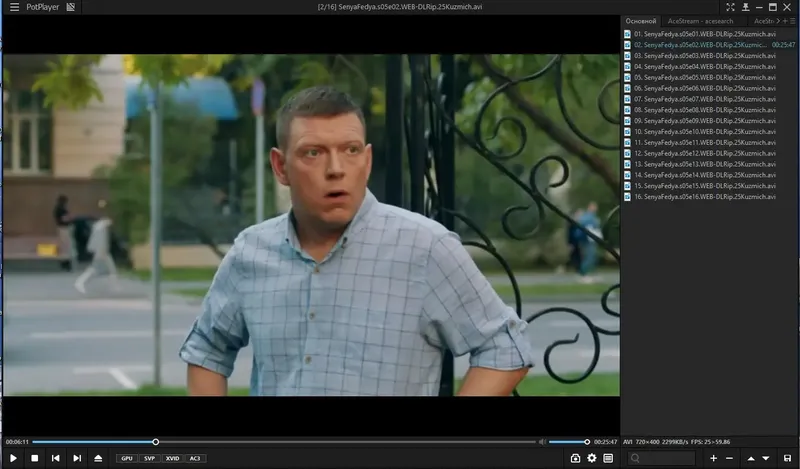Click the XVID video codec indicator
The image size is (800, 469).
coord(172,458)
